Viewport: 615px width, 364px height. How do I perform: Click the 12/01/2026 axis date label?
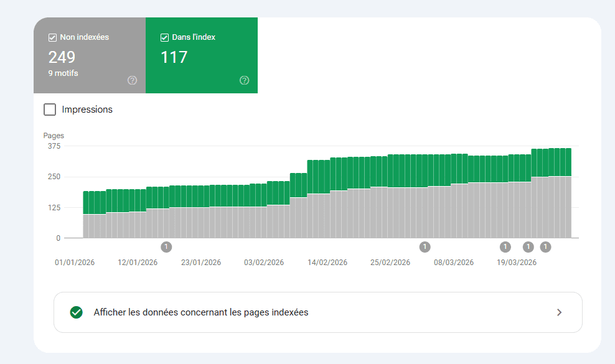(x=138, y=263)
